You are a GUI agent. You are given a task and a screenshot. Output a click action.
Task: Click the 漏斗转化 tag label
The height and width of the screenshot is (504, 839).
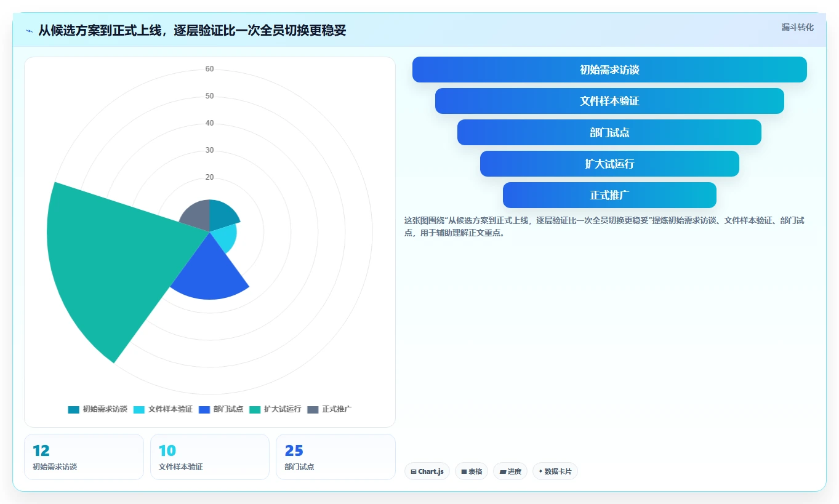pos(797,28)
